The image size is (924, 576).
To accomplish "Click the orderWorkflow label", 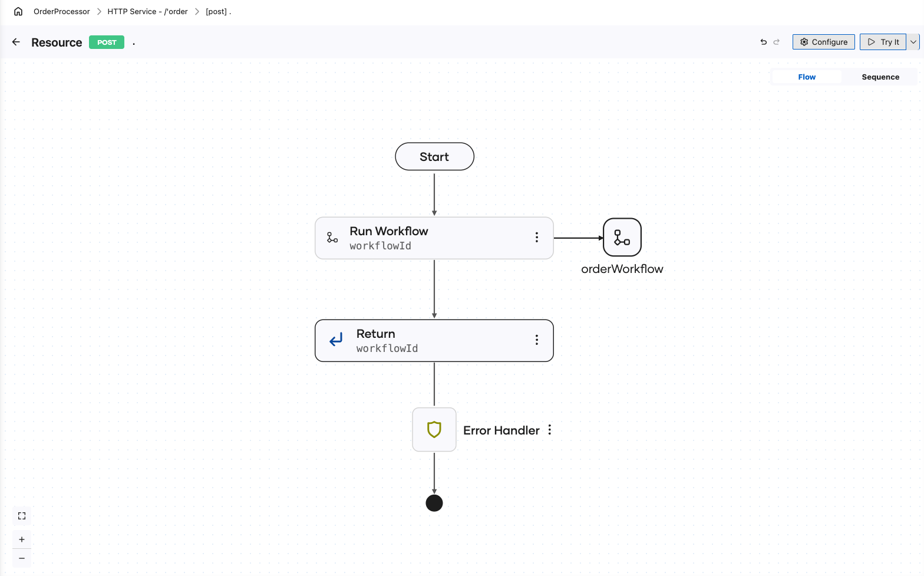I will pyautogui.click(x=622, y=269).
